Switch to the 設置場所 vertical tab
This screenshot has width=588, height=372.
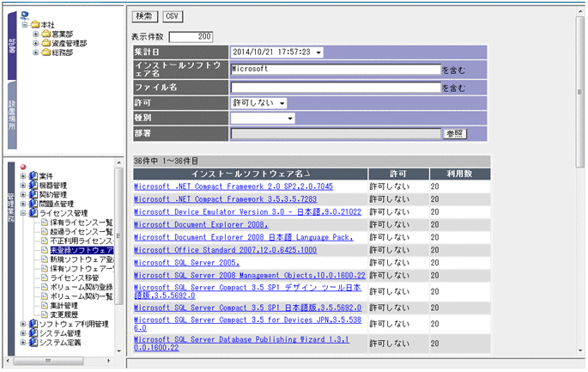pyautogui.click(x=12, y=115)
